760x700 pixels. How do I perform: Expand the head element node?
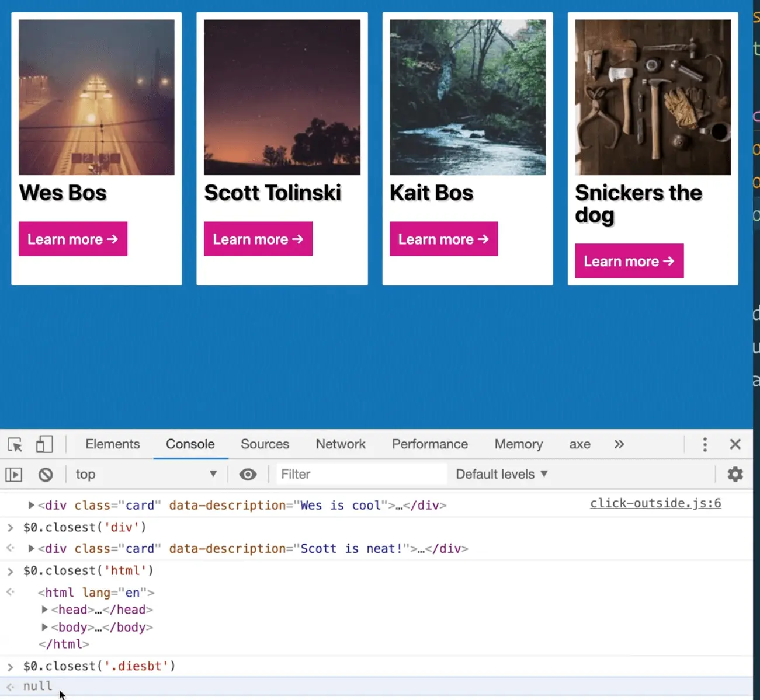coord(44,610)
